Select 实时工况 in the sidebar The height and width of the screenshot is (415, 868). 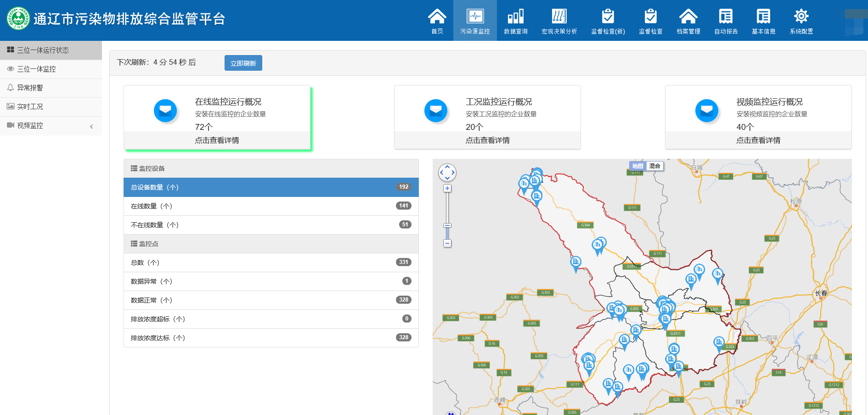30,107
